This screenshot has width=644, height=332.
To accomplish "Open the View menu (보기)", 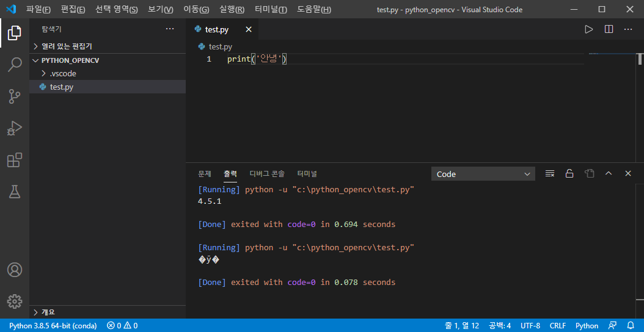I will click(x=161, y=9).
